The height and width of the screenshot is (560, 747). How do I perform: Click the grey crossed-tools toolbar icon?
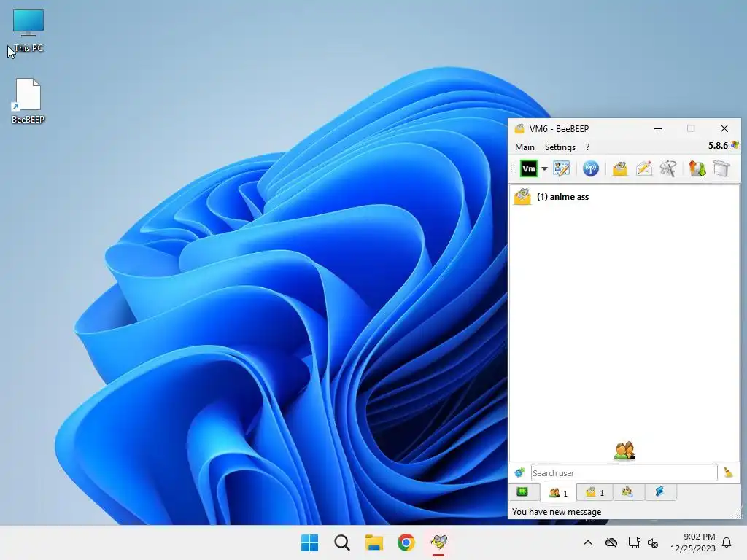[x=668, y=168]
